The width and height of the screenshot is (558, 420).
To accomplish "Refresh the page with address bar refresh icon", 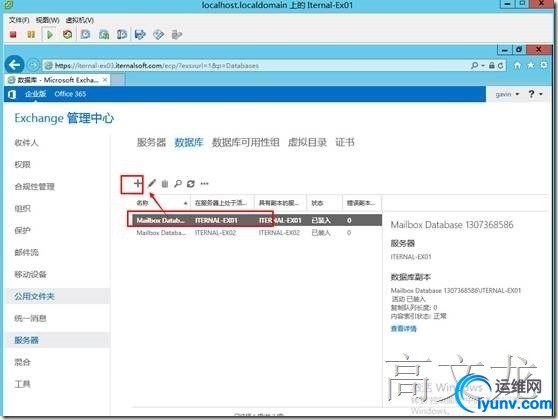I will (500, 65).
